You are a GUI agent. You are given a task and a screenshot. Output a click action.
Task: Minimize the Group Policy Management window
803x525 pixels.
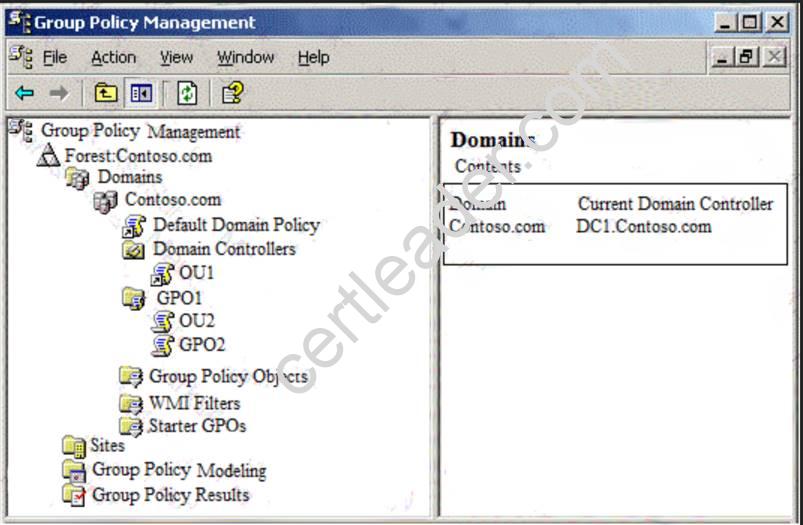coord(725,22)
